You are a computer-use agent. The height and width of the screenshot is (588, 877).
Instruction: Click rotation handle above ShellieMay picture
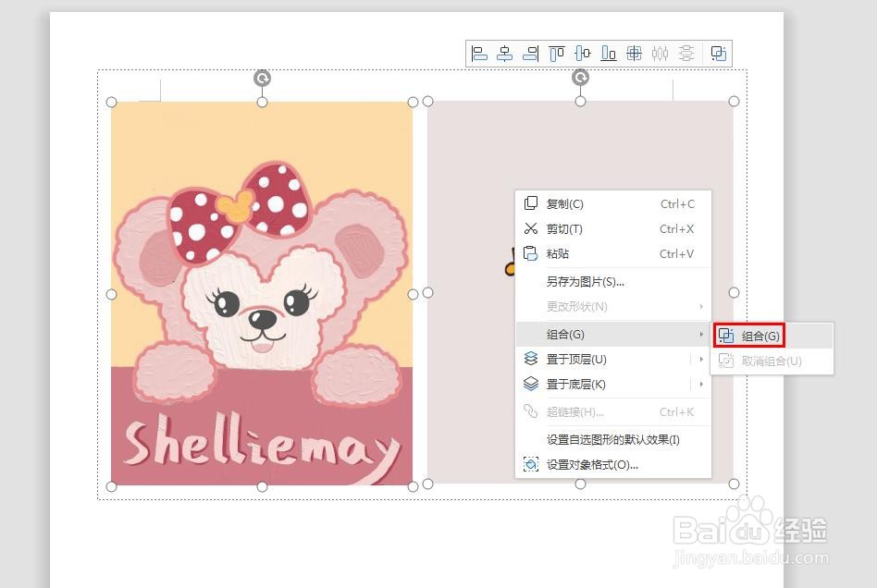click(x=262, y=78)
